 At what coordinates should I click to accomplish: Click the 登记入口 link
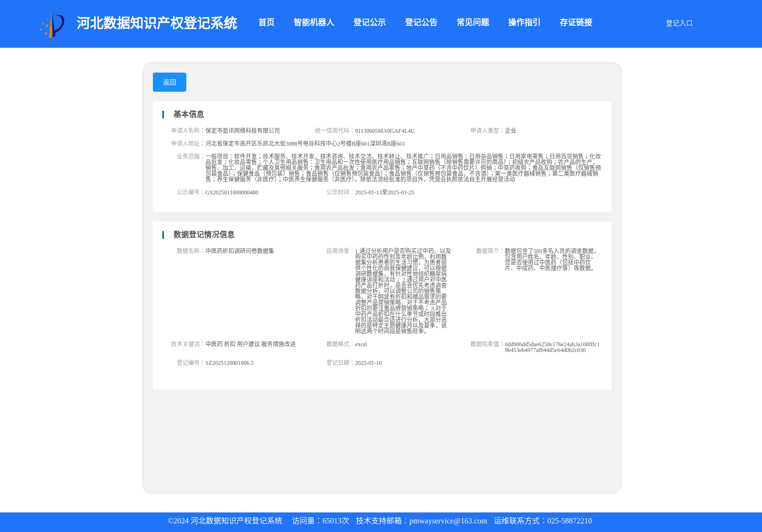coord(679,23)
